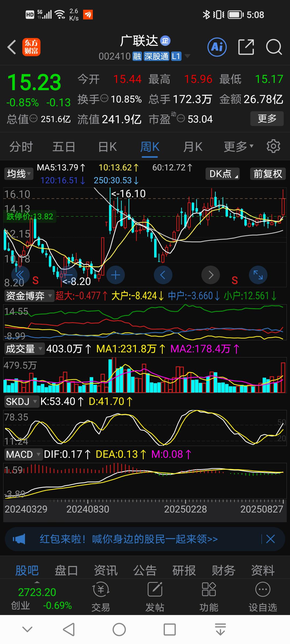
Task: Tap 市盈 info circle icon
Action: tap(181, 118)
